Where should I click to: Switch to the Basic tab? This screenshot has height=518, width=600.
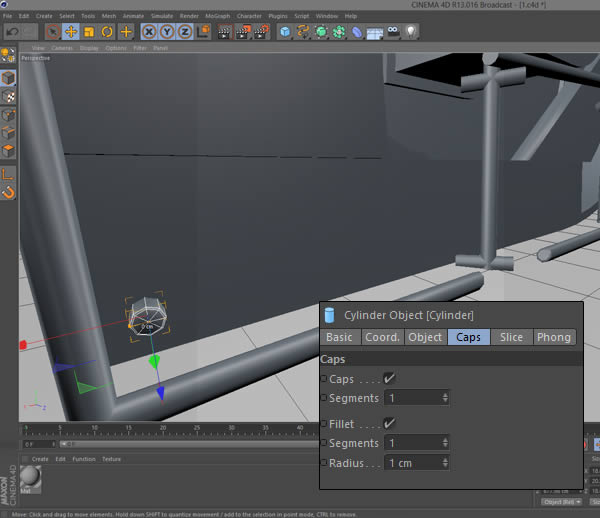pos(339,337)
